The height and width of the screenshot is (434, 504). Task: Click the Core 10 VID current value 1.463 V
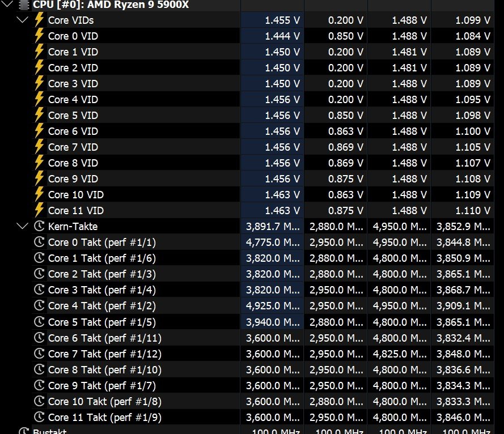click(x=282, y=195)
